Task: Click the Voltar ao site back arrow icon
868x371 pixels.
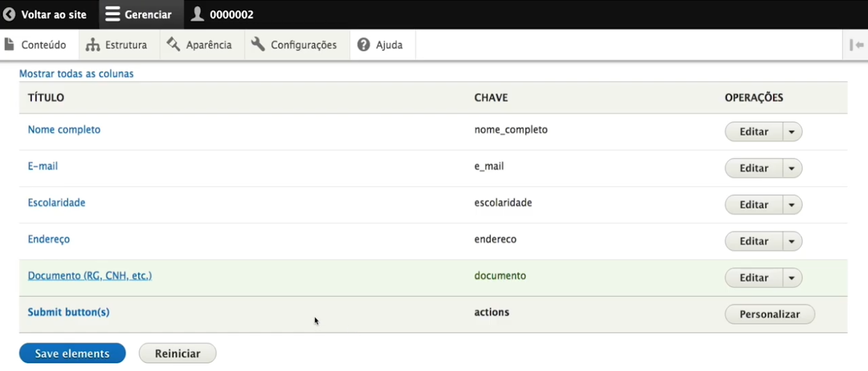Action: pyautogui.click(x=9, y=15)
